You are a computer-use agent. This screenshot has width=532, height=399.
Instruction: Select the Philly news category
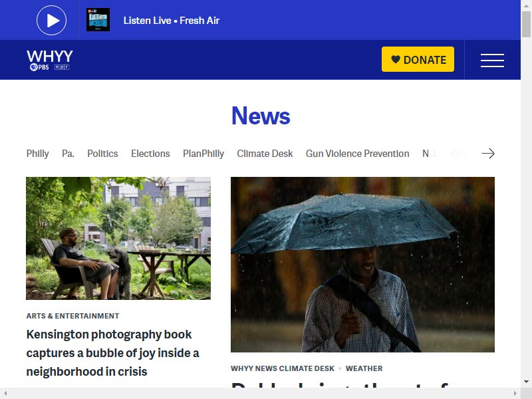tap(38, 154)
